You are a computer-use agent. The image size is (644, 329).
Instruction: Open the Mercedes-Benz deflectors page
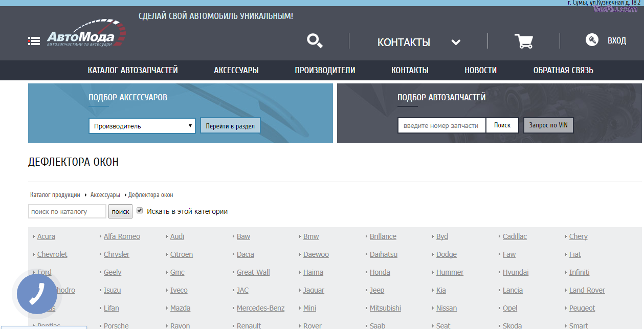(x=261, y=308)
